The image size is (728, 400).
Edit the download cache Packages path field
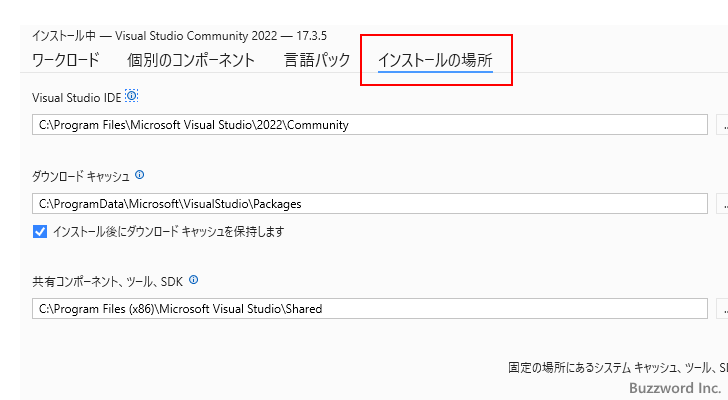pyautogui.click(x=370, y=204)
